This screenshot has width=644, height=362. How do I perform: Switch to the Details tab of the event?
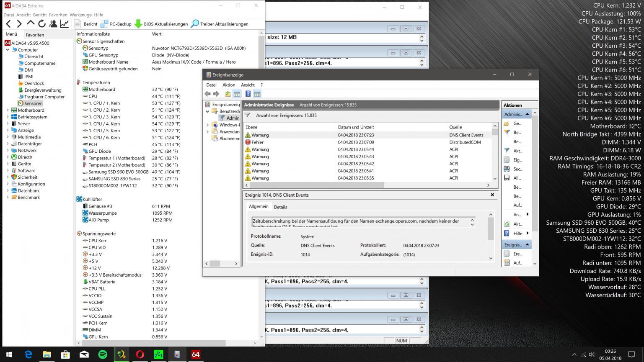click(280, 207)
